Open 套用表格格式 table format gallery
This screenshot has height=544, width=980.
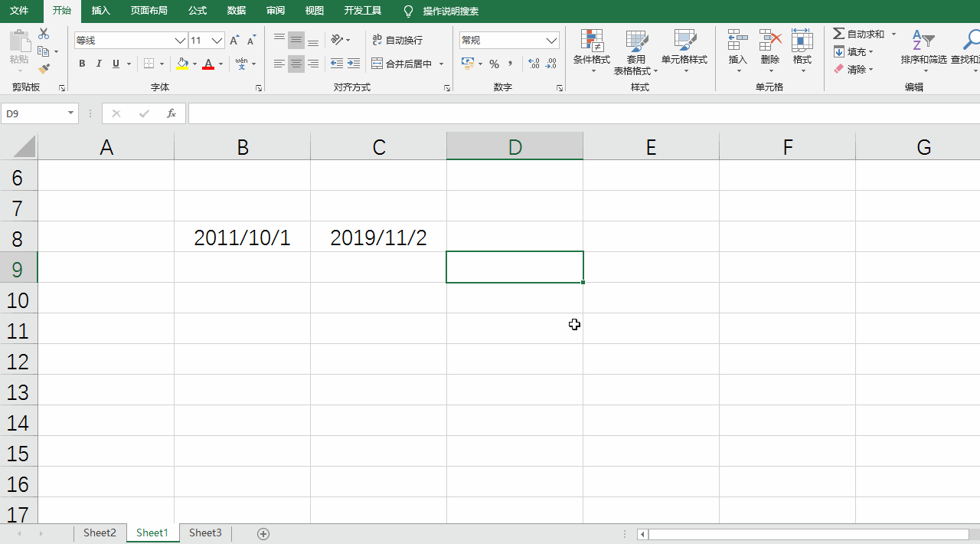[x=635, y=51]
